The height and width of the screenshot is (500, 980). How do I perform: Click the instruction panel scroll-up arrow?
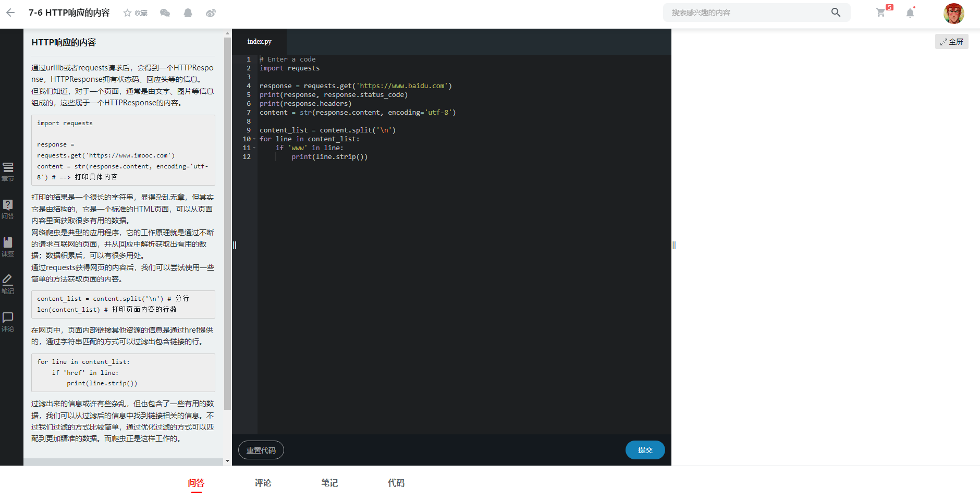click(x=227, y=33)
